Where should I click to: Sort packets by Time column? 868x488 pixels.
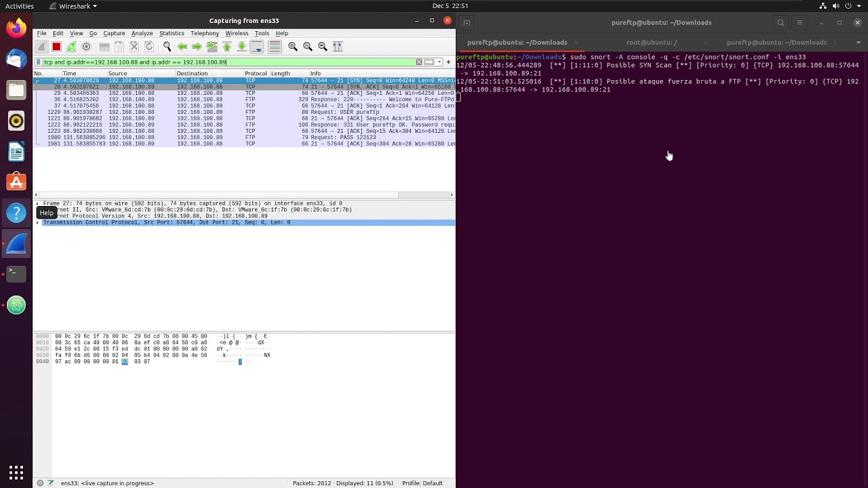pyautogui.click(x=83, y=73)
